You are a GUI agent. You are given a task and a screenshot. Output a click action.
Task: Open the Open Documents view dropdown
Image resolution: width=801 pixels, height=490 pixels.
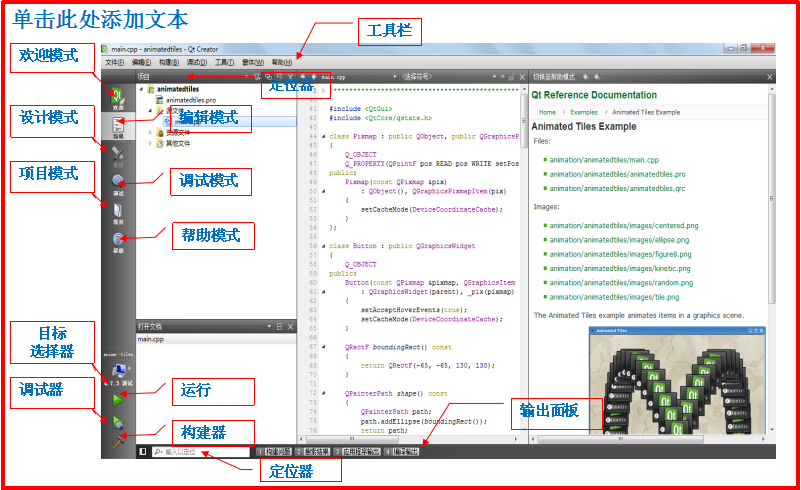pos(269,326)
